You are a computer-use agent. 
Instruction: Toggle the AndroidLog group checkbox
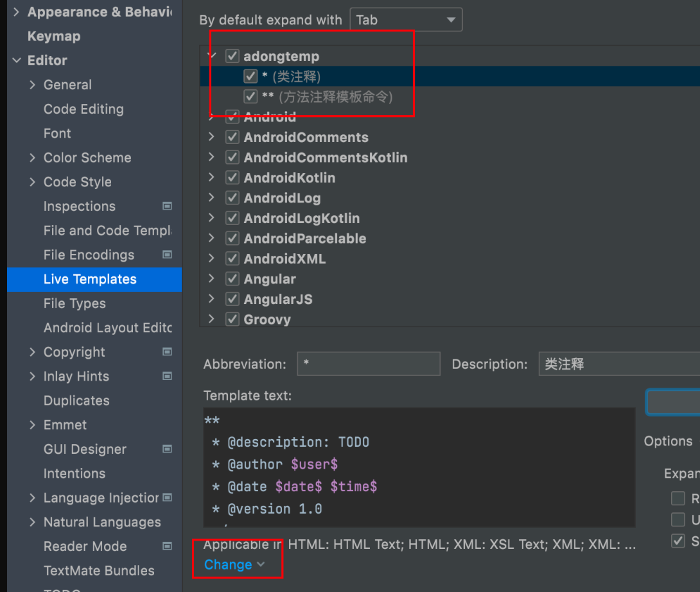(x=232, y=198)
